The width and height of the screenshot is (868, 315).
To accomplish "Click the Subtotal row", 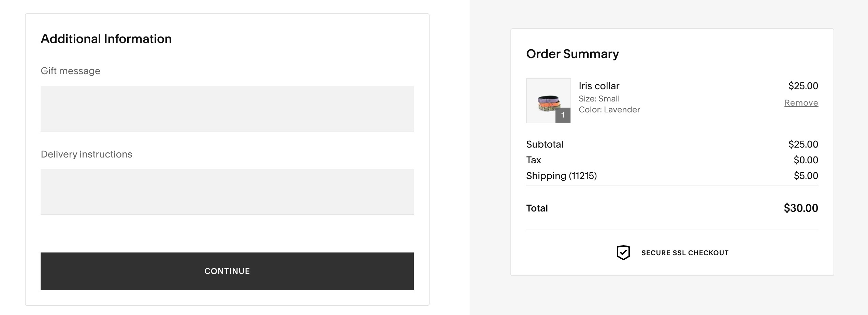I will point(545,144).
